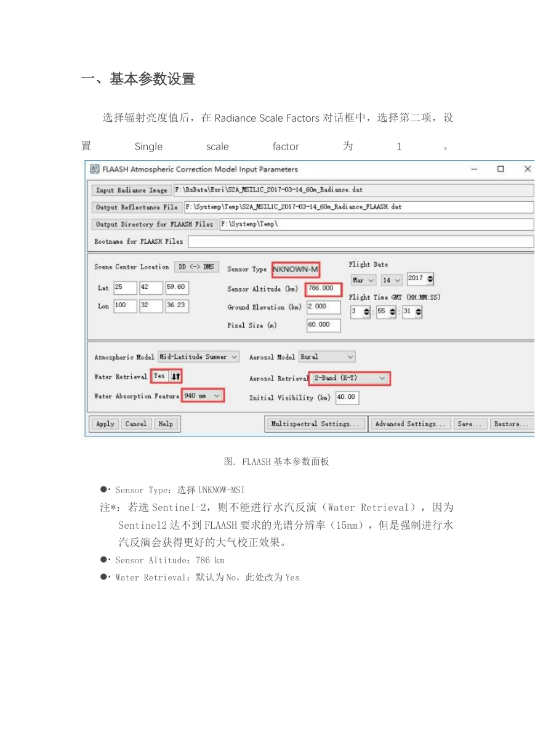This screenshot has width=535, height=756.
Task: Open Multispectral Settings dialog
Action: coord(316,424)
